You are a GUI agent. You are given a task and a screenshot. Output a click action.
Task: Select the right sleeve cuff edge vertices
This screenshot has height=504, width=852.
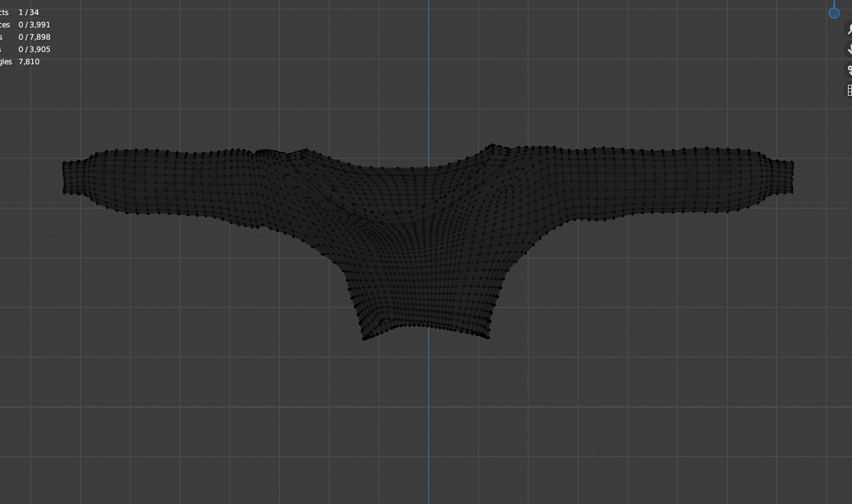coord(792,177)
